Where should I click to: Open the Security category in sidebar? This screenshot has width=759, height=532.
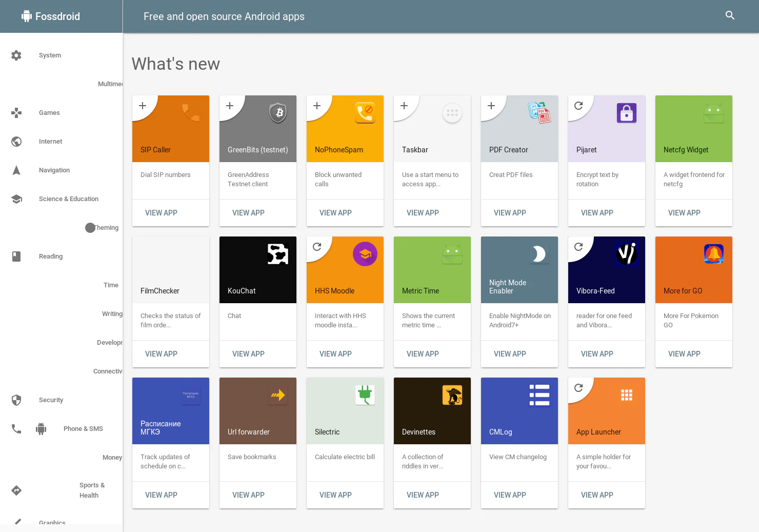tap(51, 400)
